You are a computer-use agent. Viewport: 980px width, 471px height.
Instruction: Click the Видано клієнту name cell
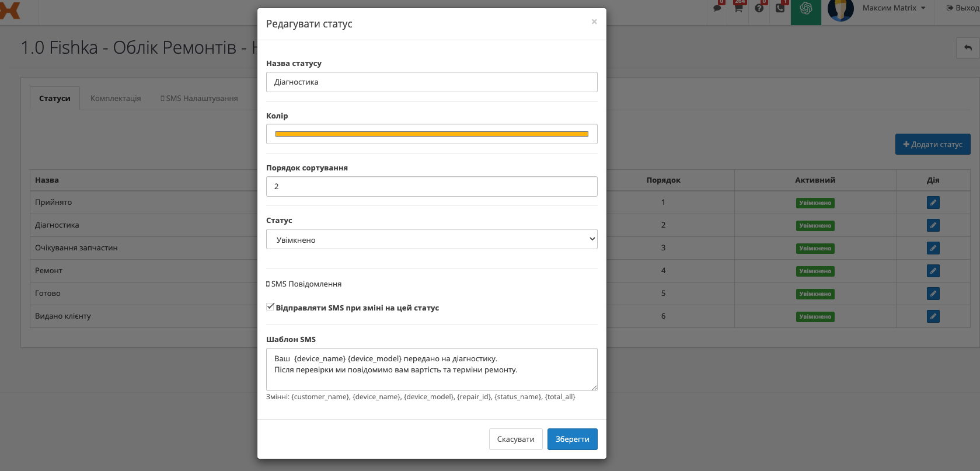[63, 316]
